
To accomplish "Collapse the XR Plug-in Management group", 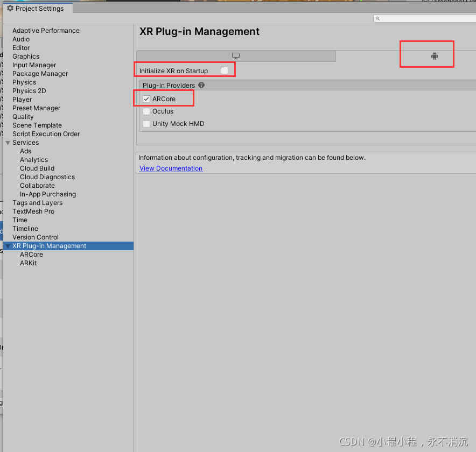I will tap(8, 246).
